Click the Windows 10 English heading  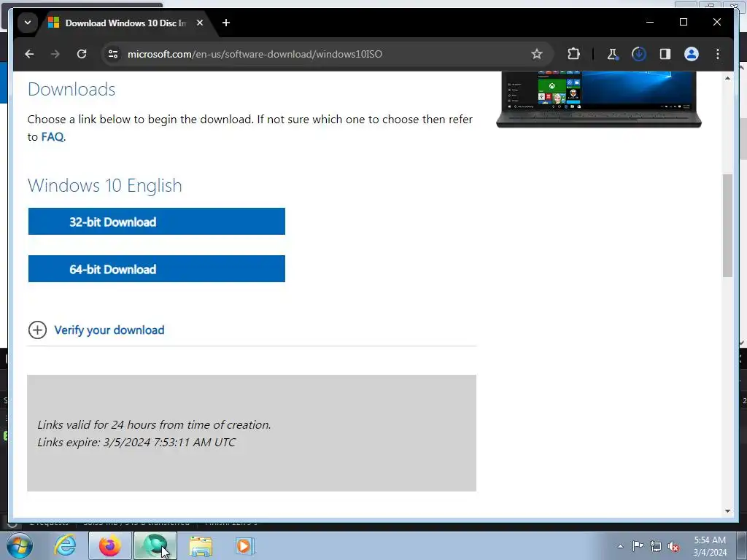pyautogui.click(x=105, y=185)
